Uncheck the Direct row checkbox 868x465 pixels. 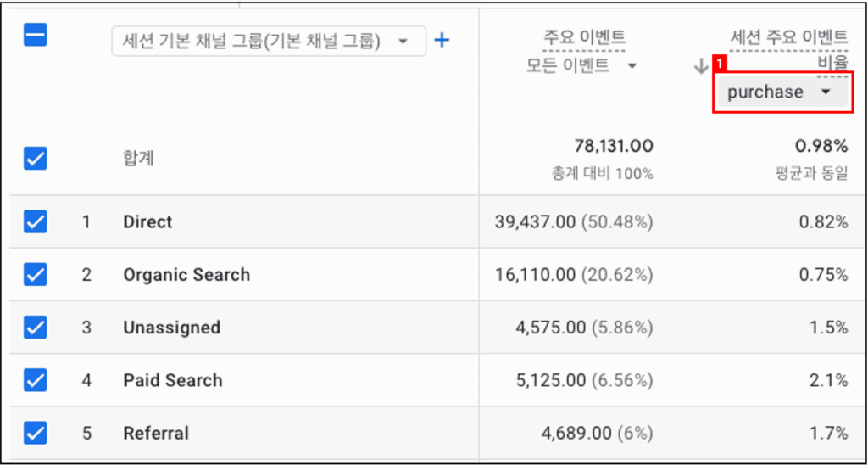point(36,222)
